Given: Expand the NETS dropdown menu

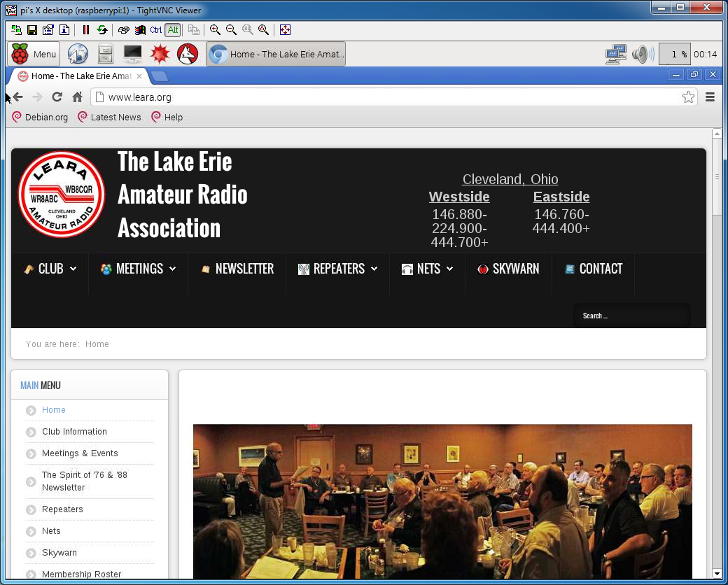Looking at the screenshot, I should tap(427, 269).
